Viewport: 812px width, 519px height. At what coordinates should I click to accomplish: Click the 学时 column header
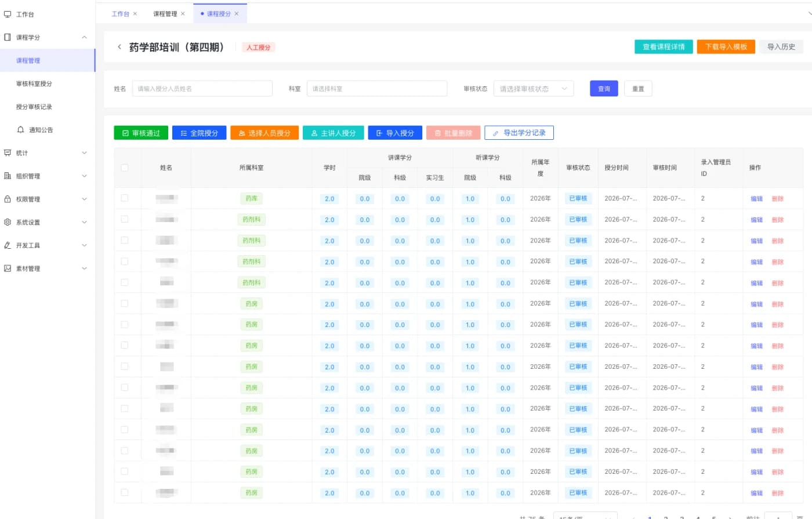click(x=329, y=168)
